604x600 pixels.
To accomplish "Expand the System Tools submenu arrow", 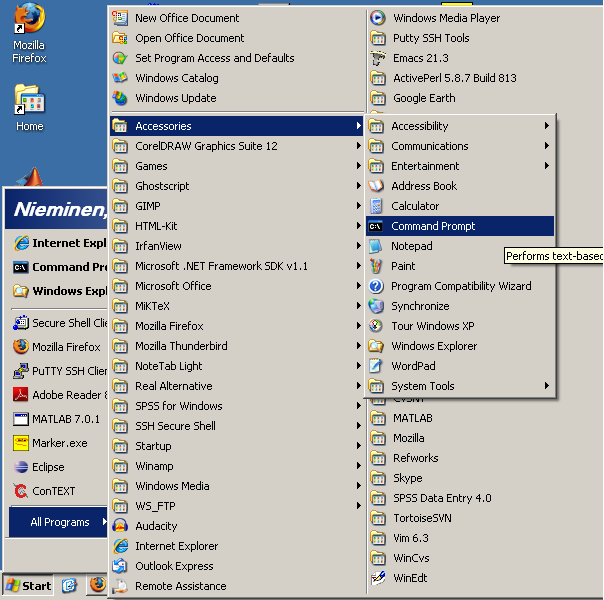I will coord(546,386).
